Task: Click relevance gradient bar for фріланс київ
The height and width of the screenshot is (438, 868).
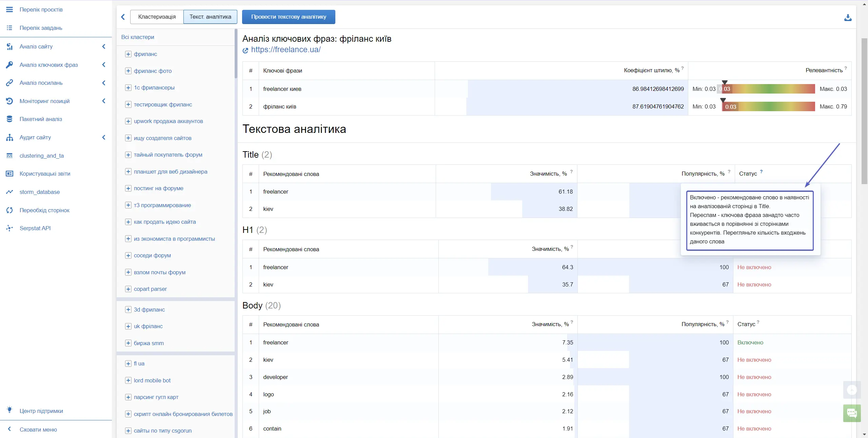Action: pos(768,106)
